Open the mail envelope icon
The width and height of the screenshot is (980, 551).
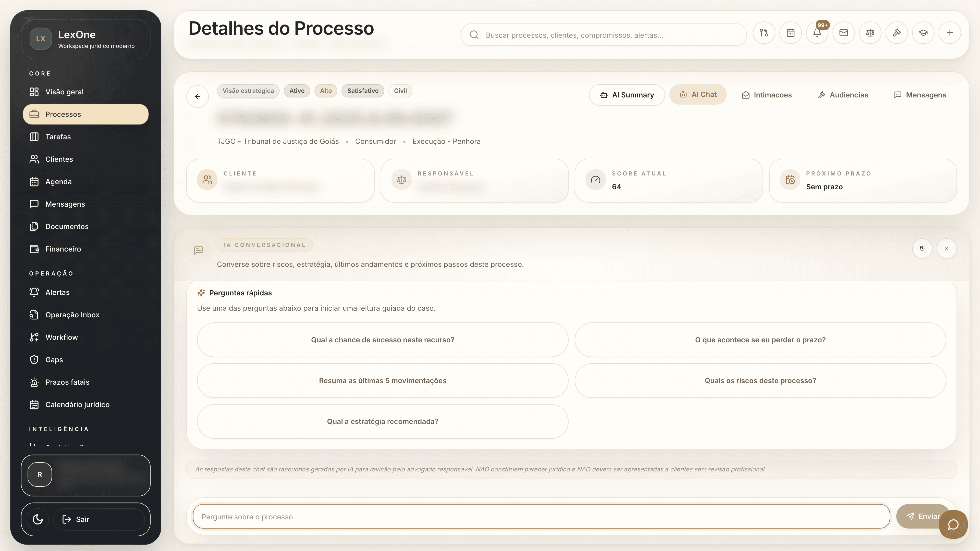pyautogui.click(x=843, y=33)
